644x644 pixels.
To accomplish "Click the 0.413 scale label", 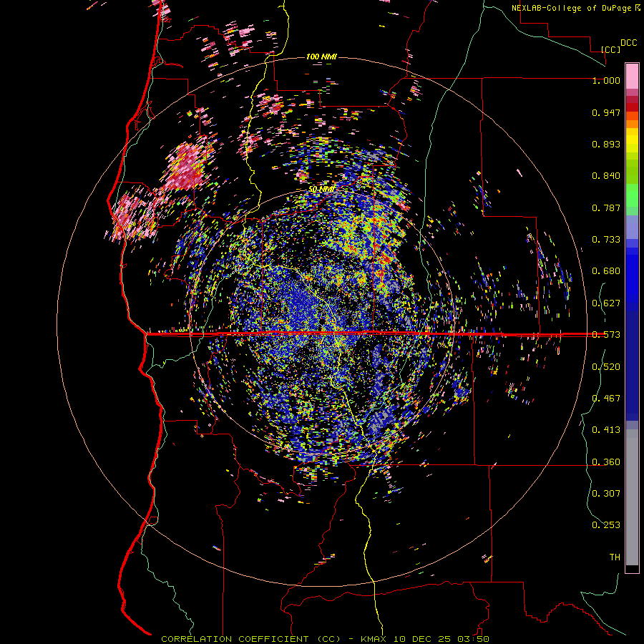I will click(606, 430).
